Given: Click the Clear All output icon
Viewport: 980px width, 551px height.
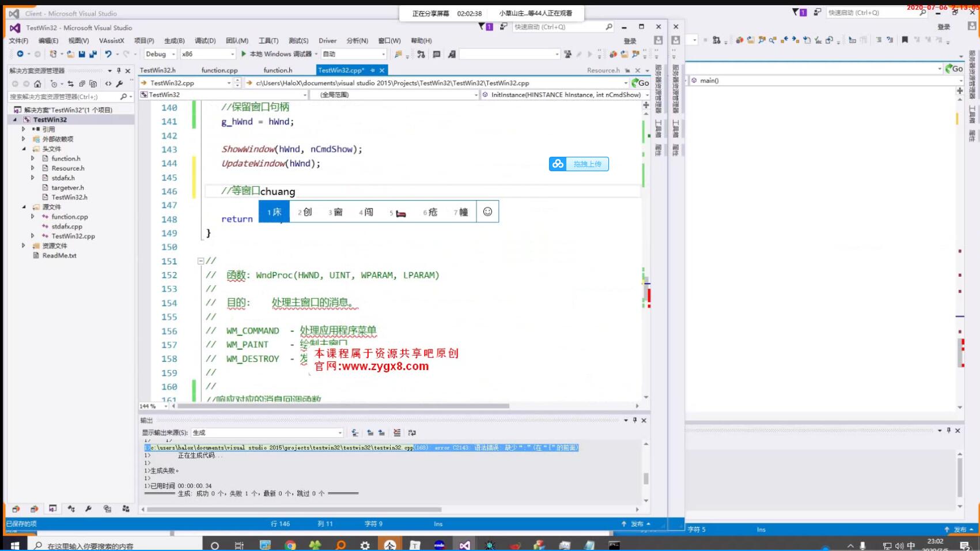Looking at the screenshot, I should (397, 432).
